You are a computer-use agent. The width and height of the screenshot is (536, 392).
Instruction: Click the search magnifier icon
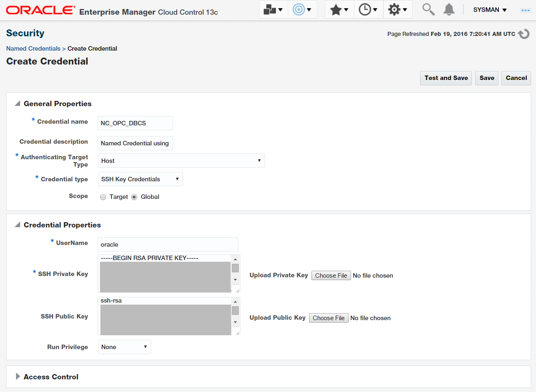click(428, 9)
